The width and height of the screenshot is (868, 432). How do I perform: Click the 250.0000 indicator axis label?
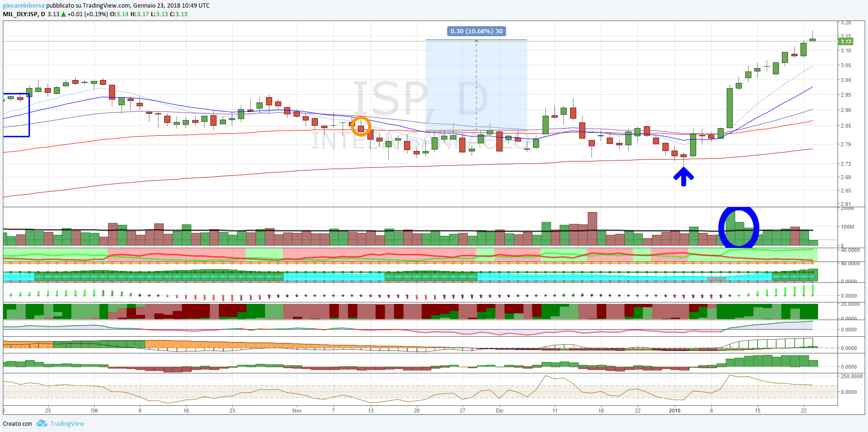point(852,376)
